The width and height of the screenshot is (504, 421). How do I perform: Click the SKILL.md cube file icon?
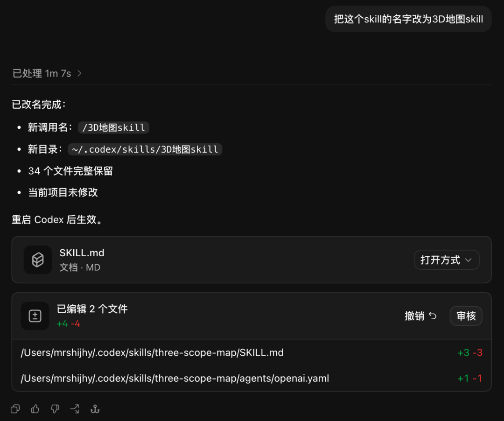(38, 260)
